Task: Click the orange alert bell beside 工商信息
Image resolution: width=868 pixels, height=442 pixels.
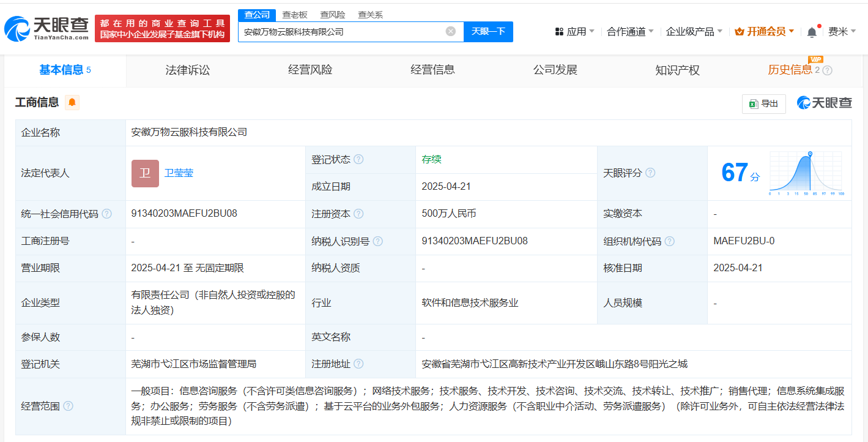Action: (x=72, y=103)
